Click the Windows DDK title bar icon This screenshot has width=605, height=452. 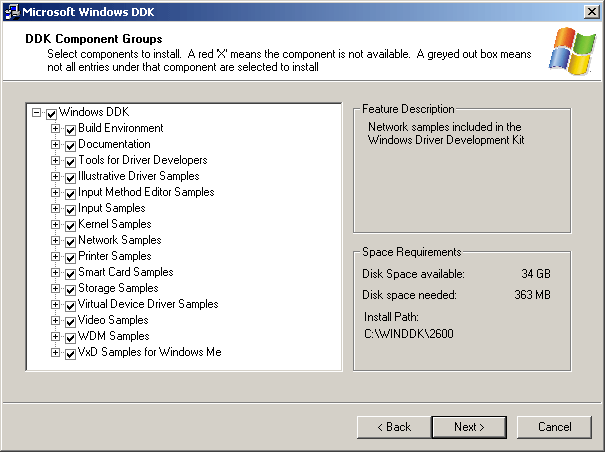tap(12, 11)
